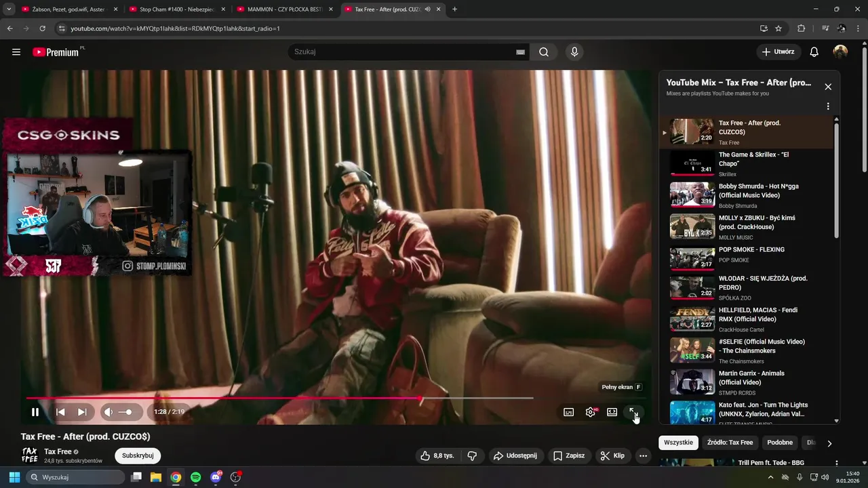Switch to theater mode view
The image size is (868, 488).
point(612,412)
